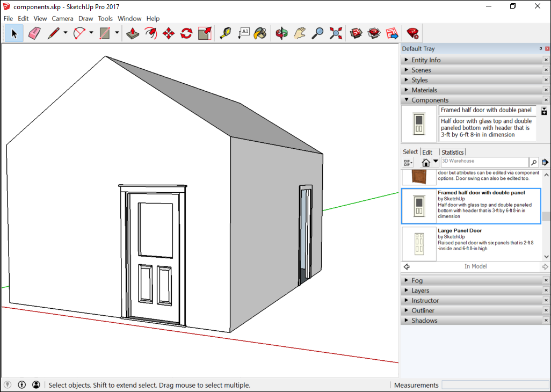Activate the Pan tool
This screenshot has height=392, width=551.
[x=298, y=33]
